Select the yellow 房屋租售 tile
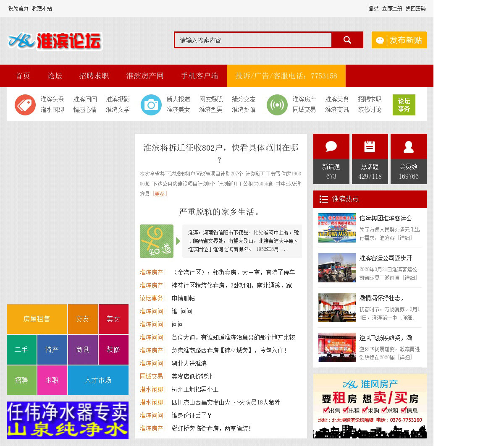Screen dimensions: 504x446 point(37,319)
